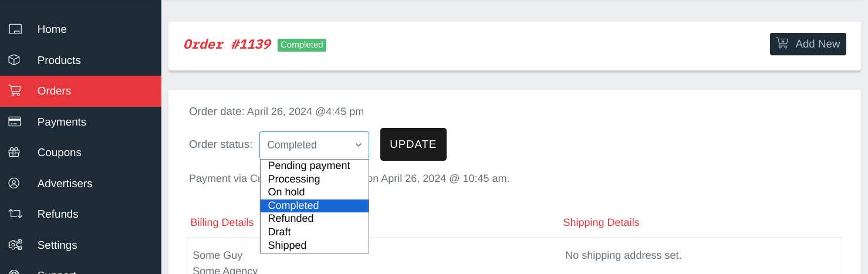Click the Add New order button
This screenshot has height=274, width=868.
click(808, 44)
